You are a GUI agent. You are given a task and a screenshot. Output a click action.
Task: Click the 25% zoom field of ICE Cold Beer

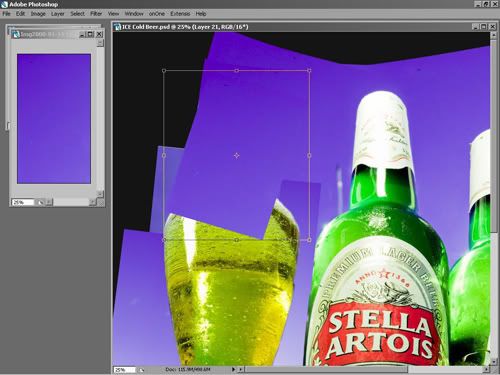pos(125,370)
